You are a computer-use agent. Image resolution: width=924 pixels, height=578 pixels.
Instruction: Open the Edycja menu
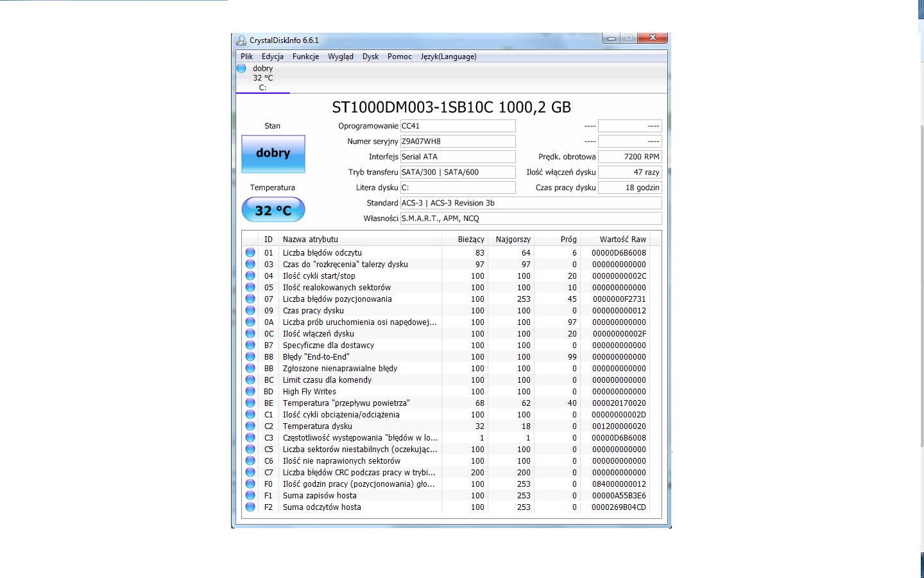click(x=272, y=57)
